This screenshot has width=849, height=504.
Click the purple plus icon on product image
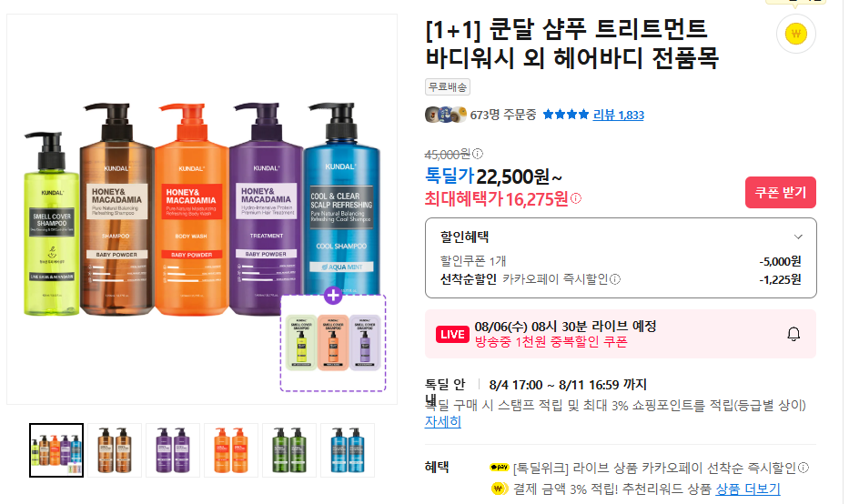pyautogui.click(x=333, y=295)
